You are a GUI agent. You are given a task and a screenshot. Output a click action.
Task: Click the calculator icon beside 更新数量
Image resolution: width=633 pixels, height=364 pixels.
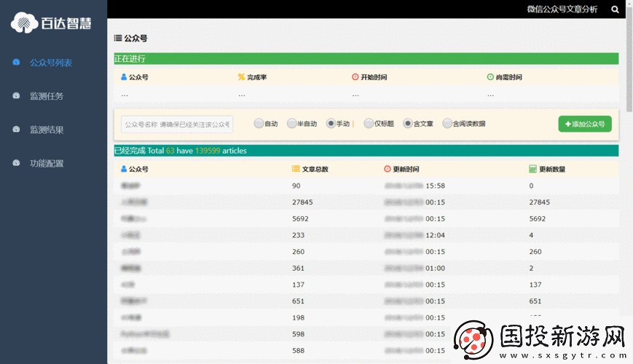point(533,169)
